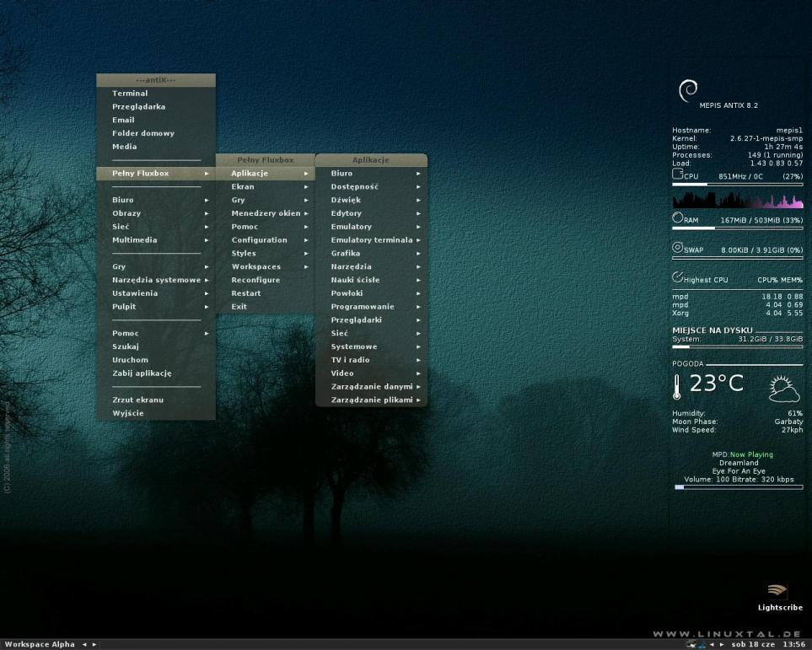Screen dimensions: 812x650
Task: Click the clock showing 13:56
Action: (x=793, y=644)
